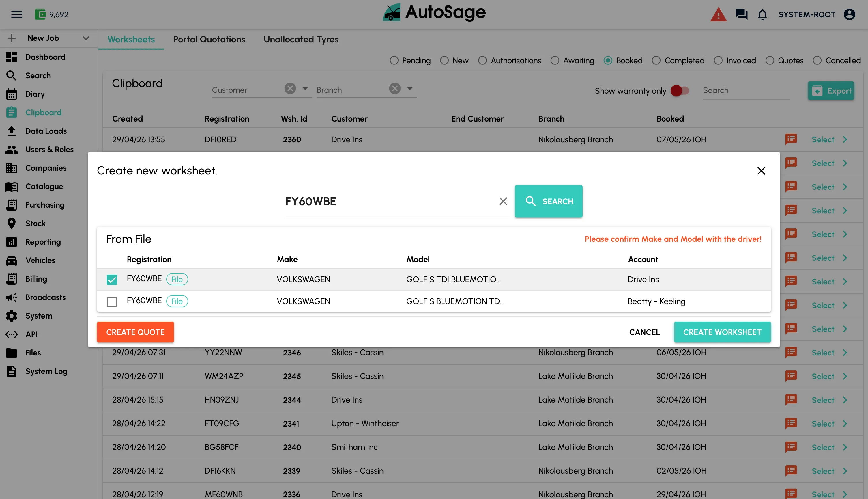The height and width of the screenshot is (499, 868).
Task: Open the chat messages icon
Action: coord(742,14)
